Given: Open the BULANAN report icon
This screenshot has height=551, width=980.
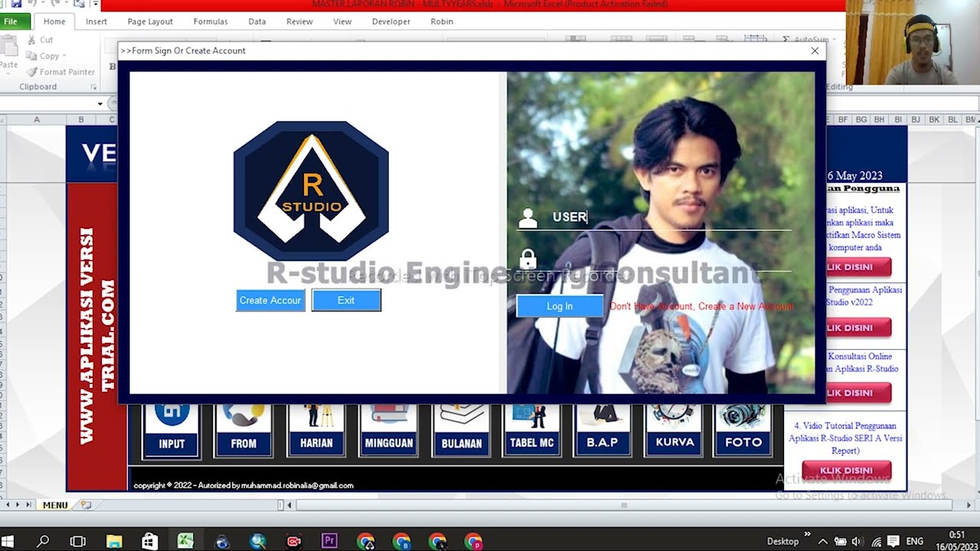Looking at the screenshot, I should tap(462, 430).
